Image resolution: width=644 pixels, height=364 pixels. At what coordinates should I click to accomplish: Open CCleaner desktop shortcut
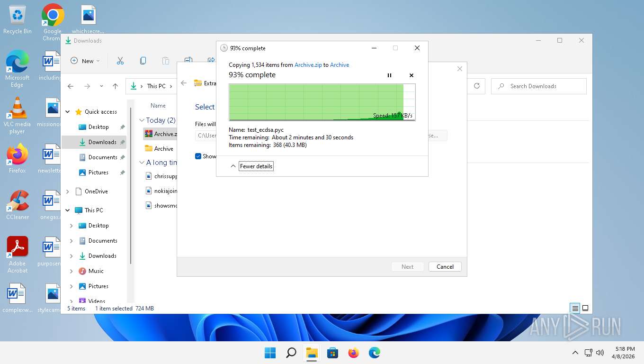(x=18, y=205)
